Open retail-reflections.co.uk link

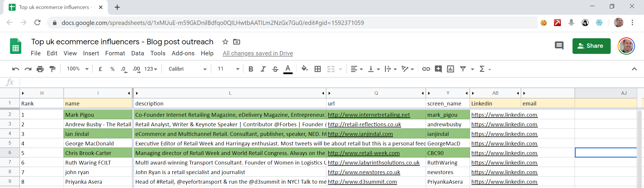pos(364,124)
